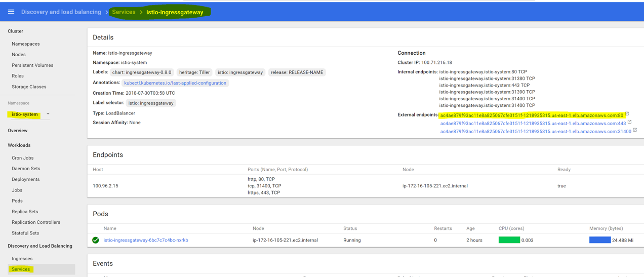Viewport: 644px width, 277px height.
Task: Open the elb.amazonaws.com:443 external endpoint
Action: (x=533, y=124)
